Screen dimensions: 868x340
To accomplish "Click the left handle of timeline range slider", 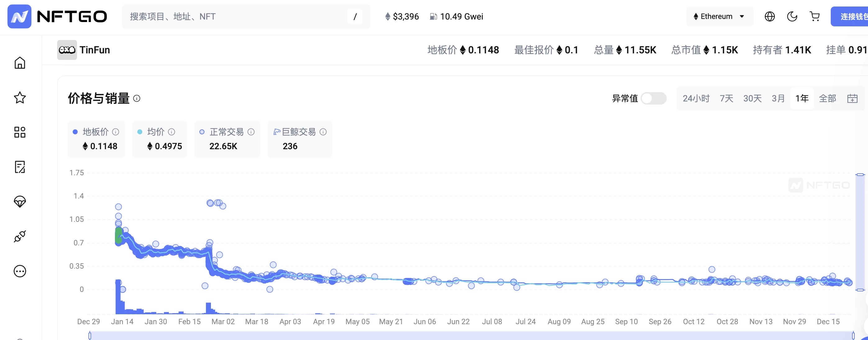I will click(x=90, y=335).
